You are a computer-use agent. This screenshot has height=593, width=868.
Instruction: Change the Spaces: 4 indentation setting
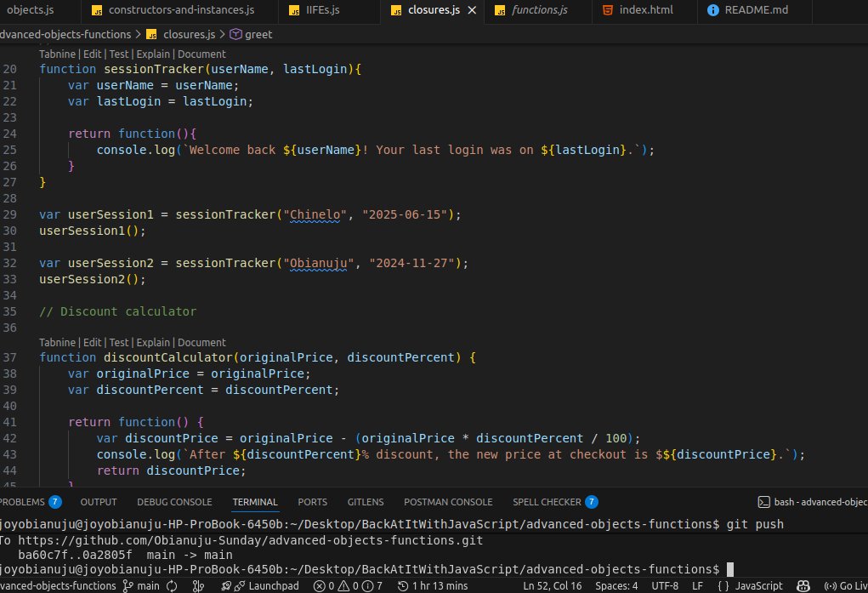(617, 585)
